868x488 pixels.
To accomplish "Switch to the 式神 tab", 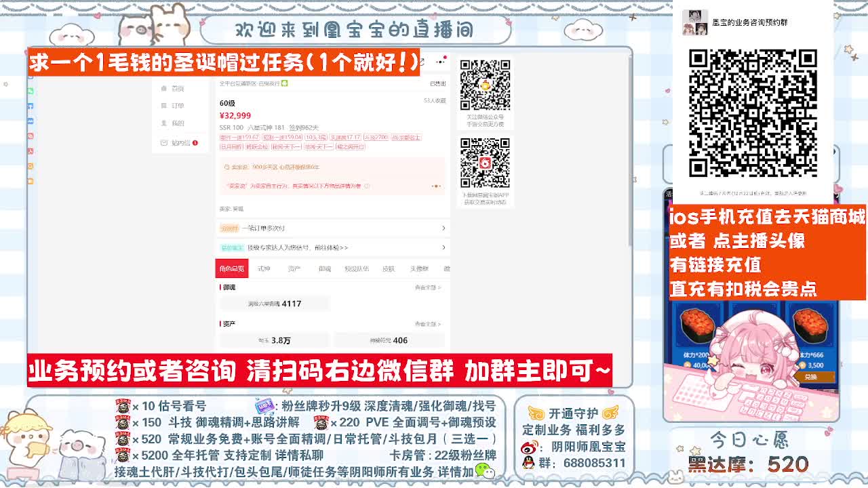I will 264,268.
